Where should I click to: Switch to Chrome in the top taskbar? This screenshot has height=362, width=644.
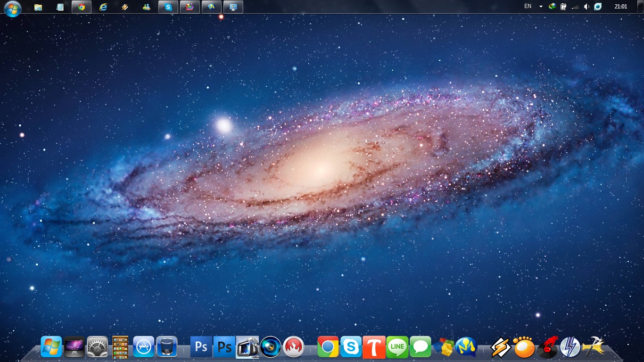click(82, 7)
